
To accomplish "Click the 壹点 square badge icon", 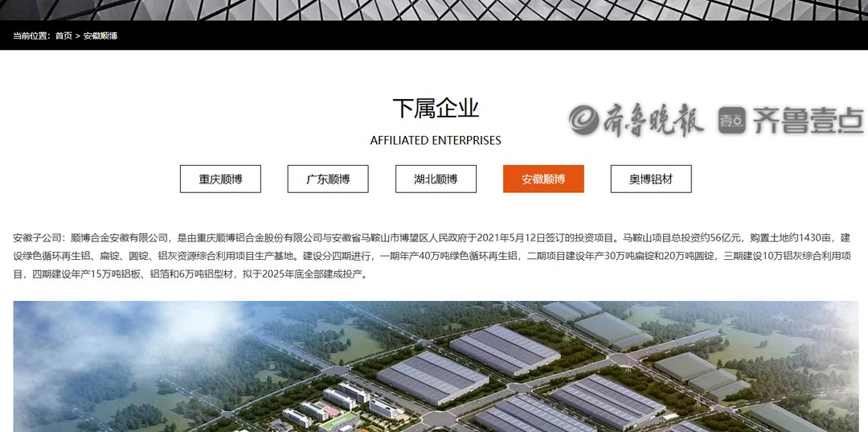I will click(x=732, y=121).
